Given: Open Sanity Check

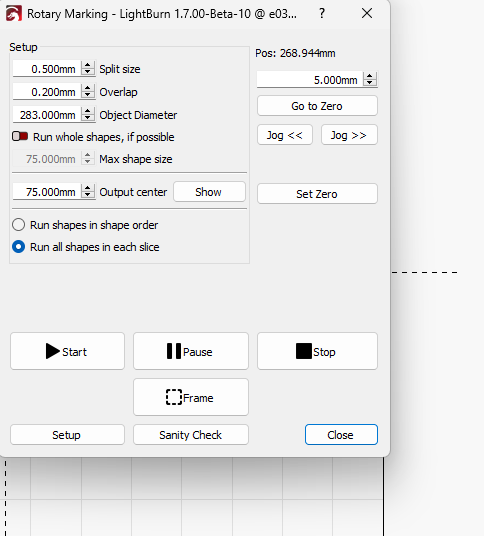Looking at the screenshot, I should tap(191, 435).
